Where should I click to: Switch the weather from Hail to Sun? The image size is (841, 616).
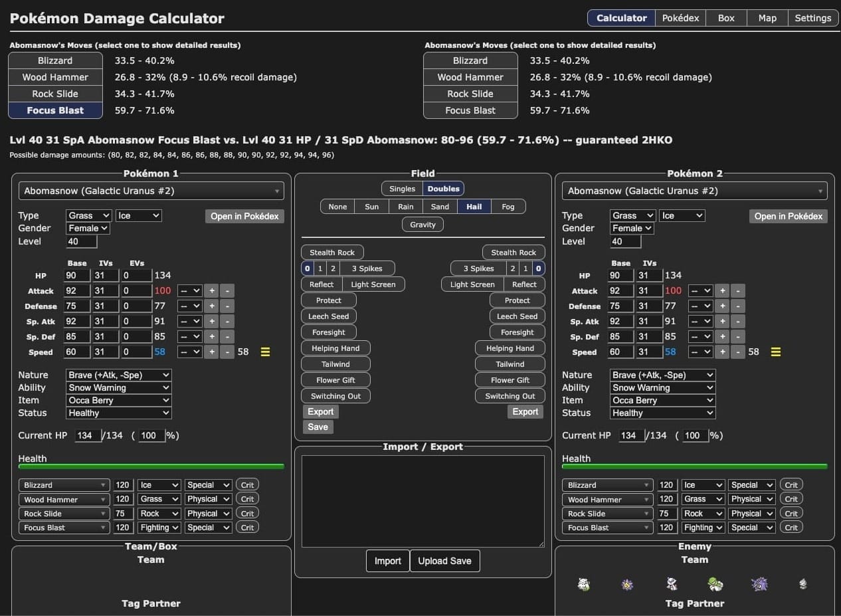click(371, 206)
